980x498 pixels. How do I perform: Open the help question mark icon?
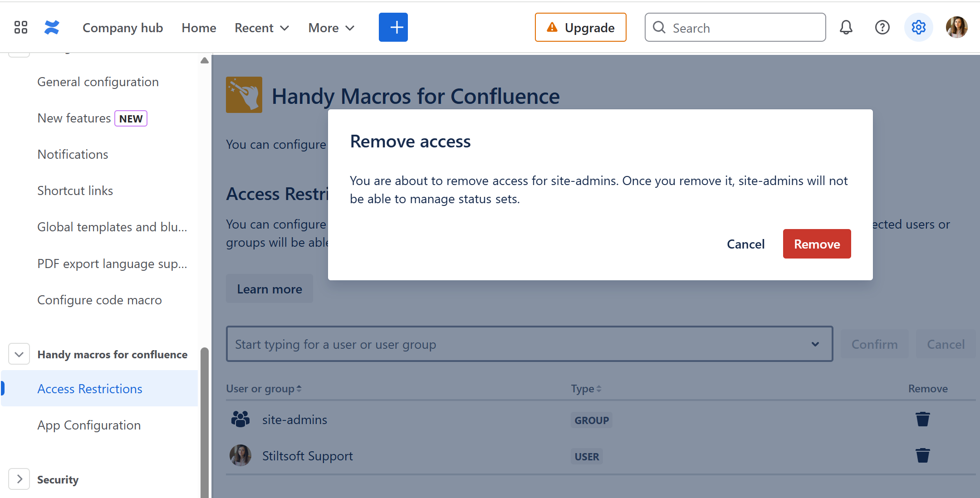(882, 28)
